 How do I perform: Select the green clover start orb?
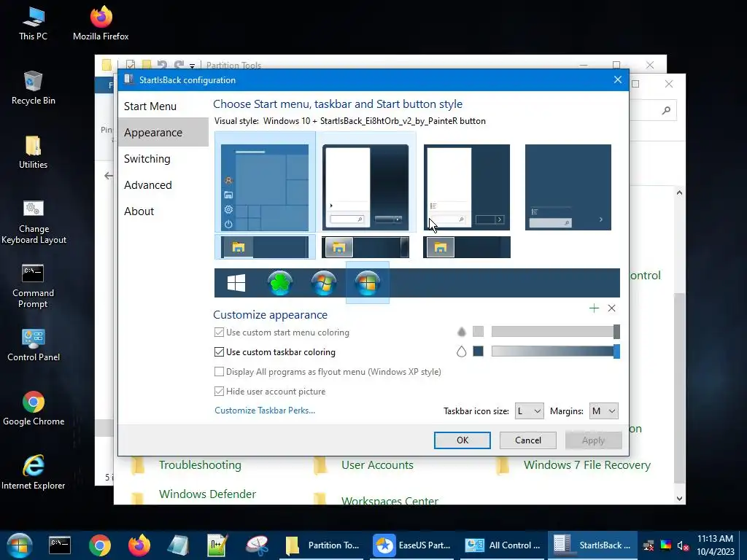(280, 283)
